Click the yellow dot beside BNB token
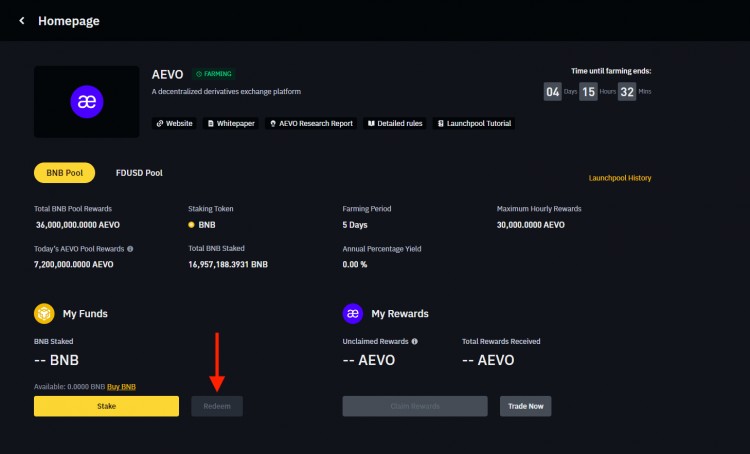The height and width of the screenshot is (454, 750). [191, 225]
